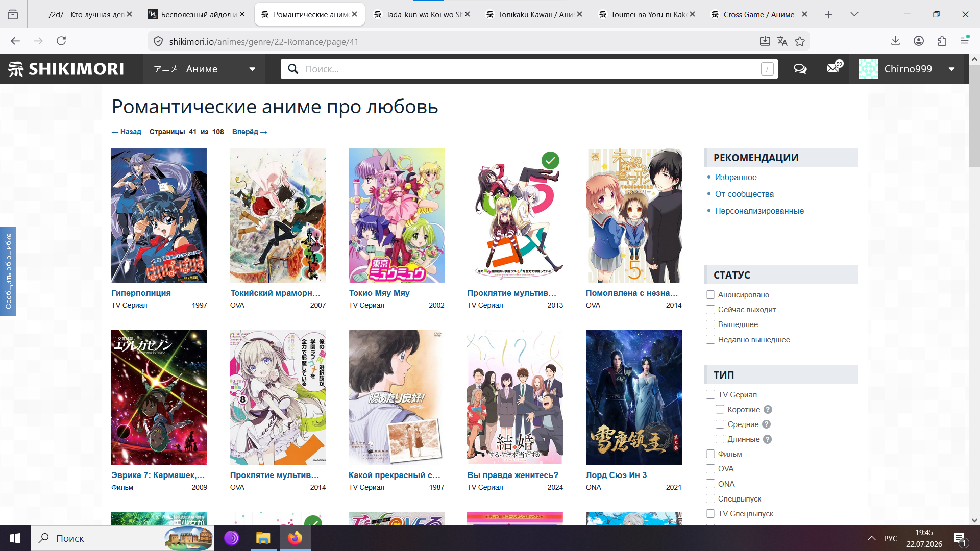Image resolution: width=980 pixels, height=551 pixels.
Task: Click the help icon next to Короткие
Action: click(768, 410)
